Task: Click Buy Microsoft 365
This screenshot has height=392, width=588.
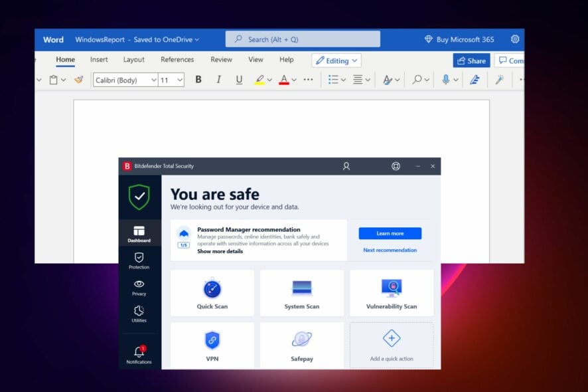Action: [x=459, y=39]
